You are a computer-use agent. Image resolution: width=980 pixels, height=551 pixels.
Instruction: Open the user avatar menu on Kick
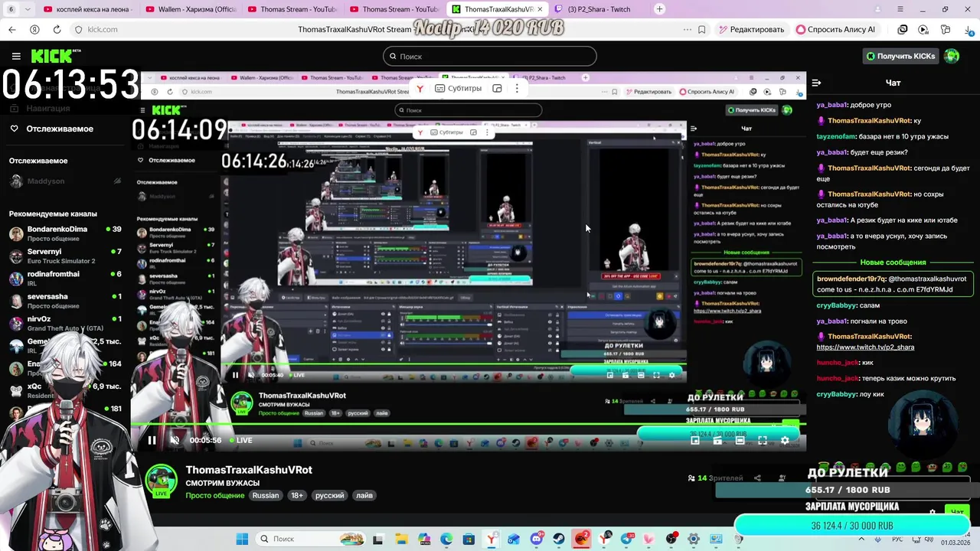(952, 56)
